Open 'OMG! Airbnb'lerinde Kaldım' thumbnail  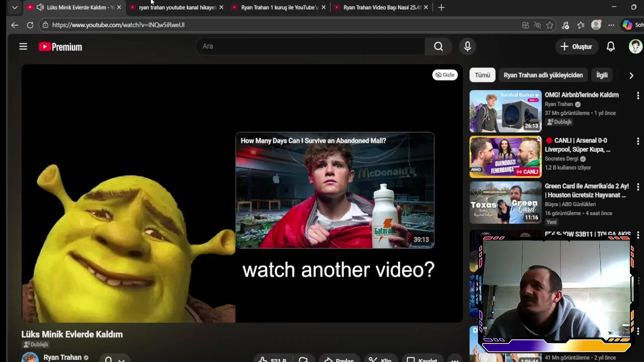506,111
